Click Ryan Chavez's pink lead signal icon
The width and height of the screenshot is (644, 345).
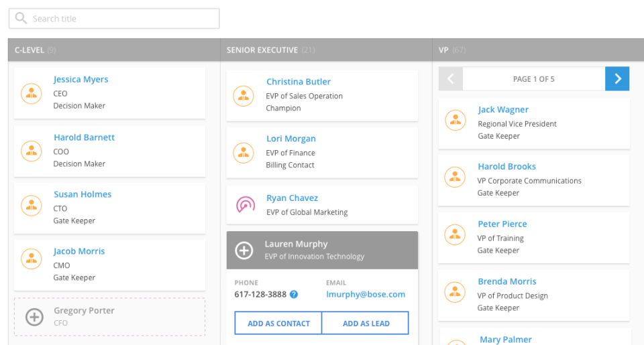tap(246, 204)
